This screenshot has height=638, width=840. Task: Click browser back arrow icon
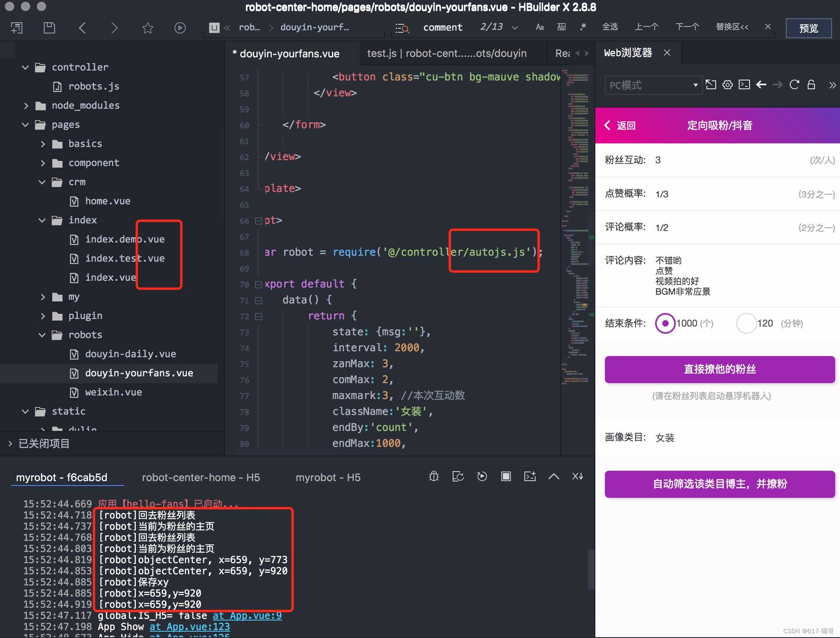761,85
